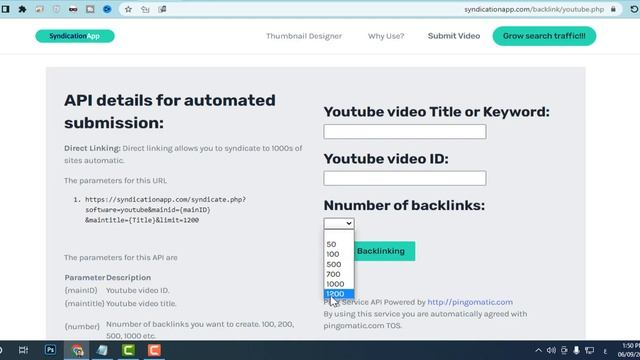640x360 pixels.
Task: Open Task View on the taskbar
Action: [x=23, y=350]
